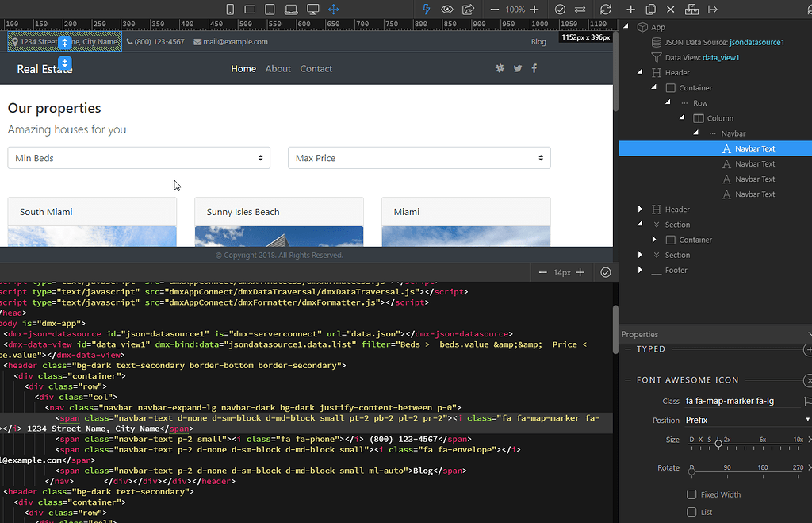Image resolution: width=812 pixels, height=523 pixels.
Task: Zoom in design view with plus
Action: click(x=534, y=10)
